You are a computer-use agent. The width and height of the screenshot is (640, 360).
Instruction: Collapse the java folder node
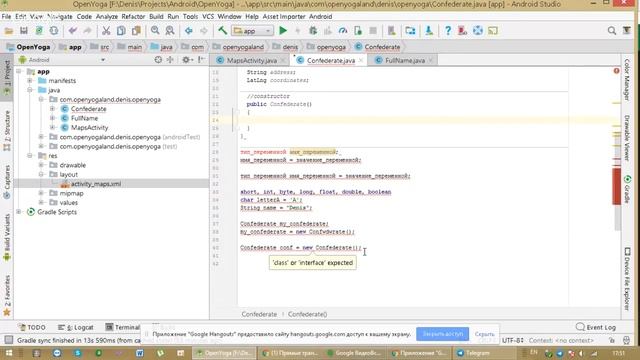tap(30, 90)
